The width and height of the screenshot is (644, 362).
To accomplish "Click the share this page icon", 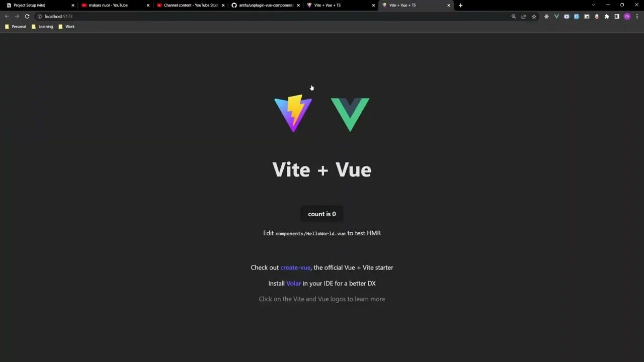I will tap(524, 17).
